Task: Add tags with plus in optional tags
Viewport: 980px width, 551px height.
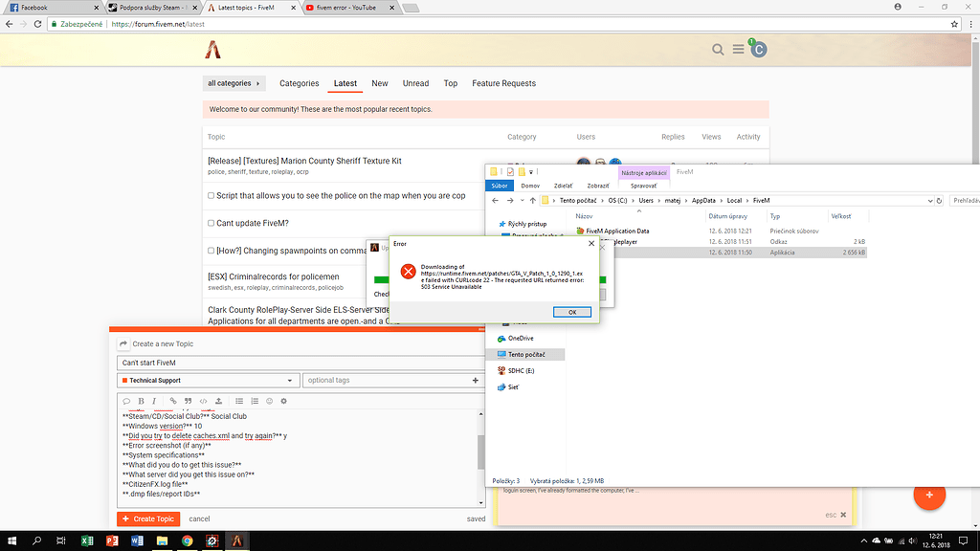Action: pyautogui.click(x=475, y=381)
